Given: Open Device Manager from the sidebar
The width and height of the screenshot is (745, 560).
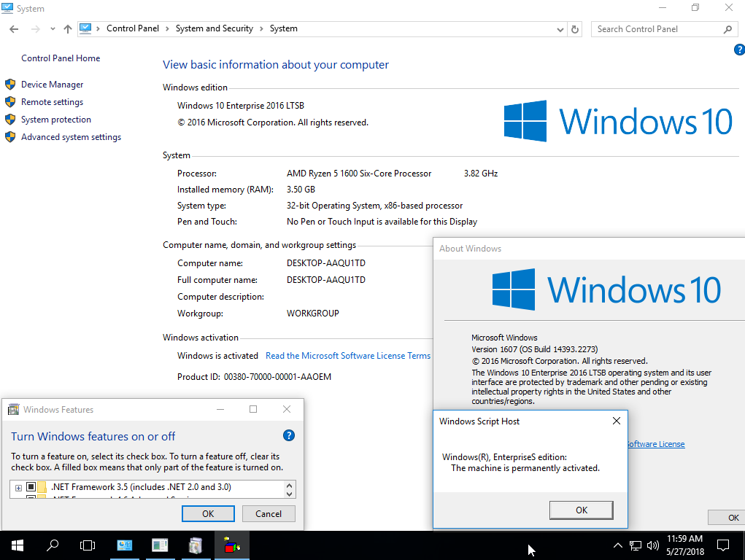Looking at the screenshot, I should coord(53,85).
